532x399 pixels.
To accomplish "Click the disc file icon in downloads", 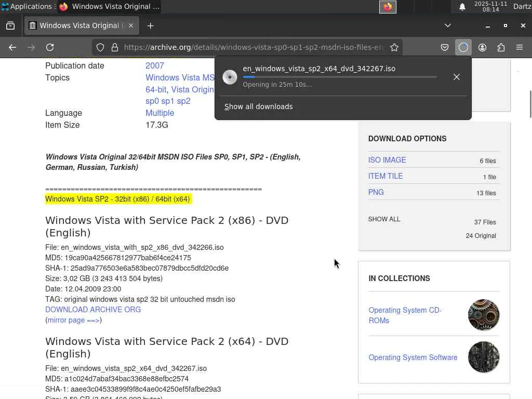I will [x=230, y=77].
